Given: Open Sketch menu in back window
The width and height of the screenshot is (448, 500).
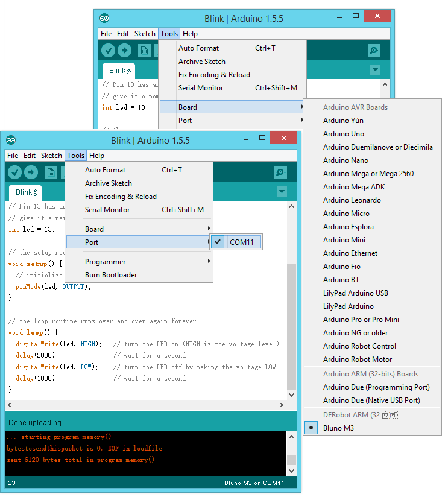Looking at the screenshot, I should click(x=145, y=34).
